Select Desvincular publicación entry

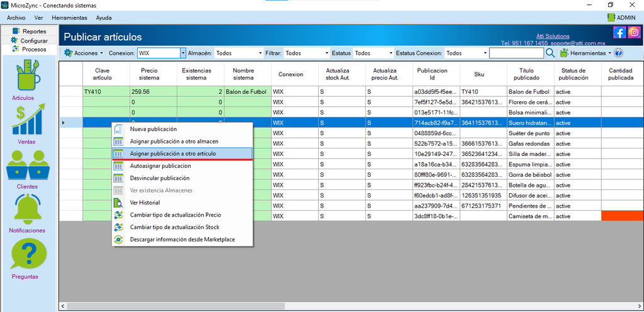pos(182,178)
